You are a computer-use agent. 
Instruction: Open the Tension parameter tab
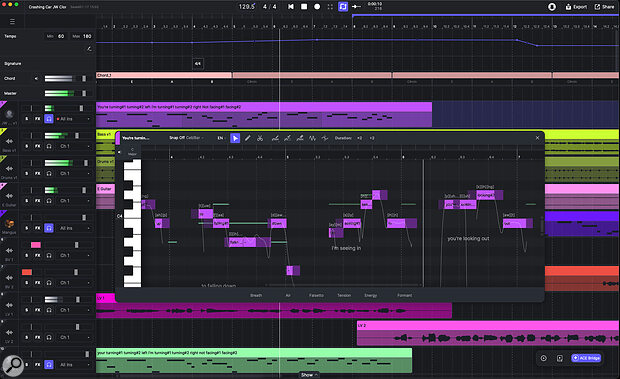tap(344, 295)
